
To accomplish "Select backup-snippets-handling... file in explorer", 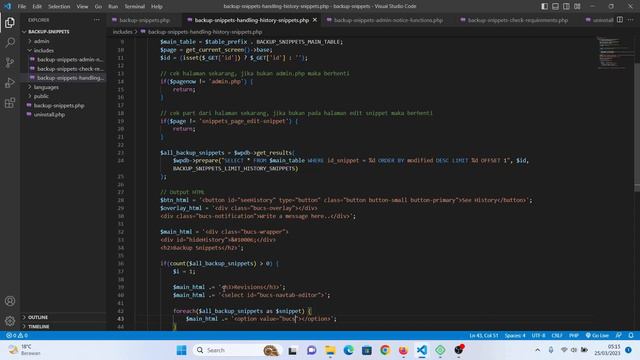I will [63, 78].
